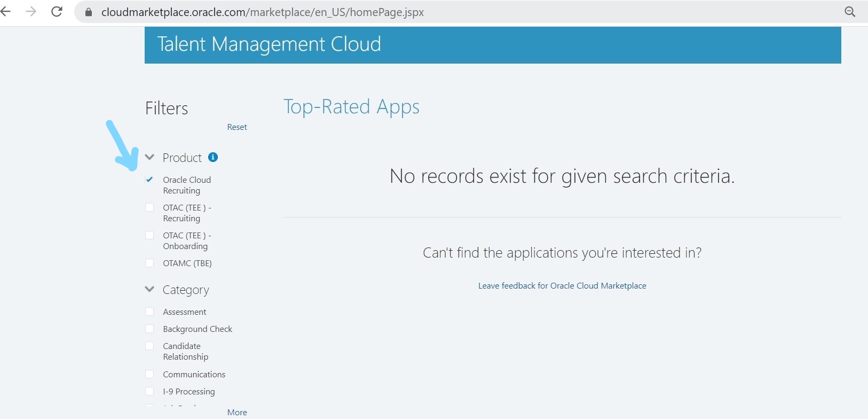Screen dimensions: 868x419
Task: Click the browser forward arrow
Action: point(31,12)
